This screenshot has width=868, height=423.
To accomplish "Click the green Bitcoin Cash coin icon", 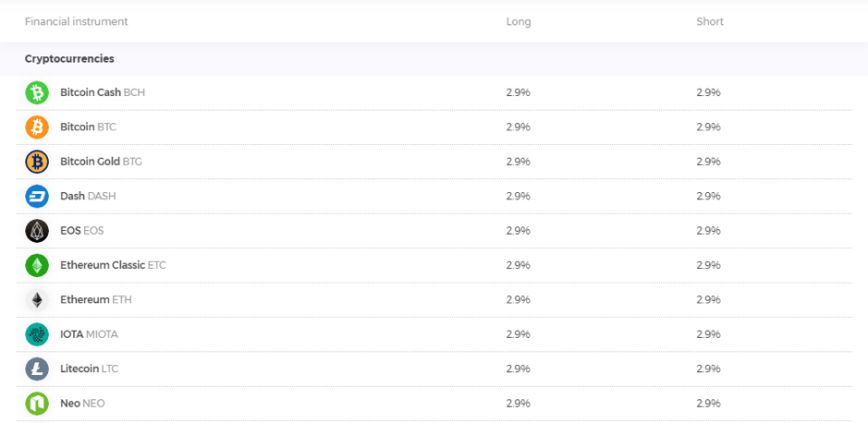I will [x=37, y=92].
